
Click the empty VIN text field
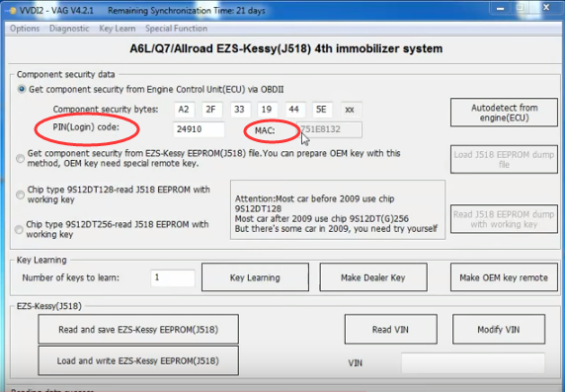(473, 362)
